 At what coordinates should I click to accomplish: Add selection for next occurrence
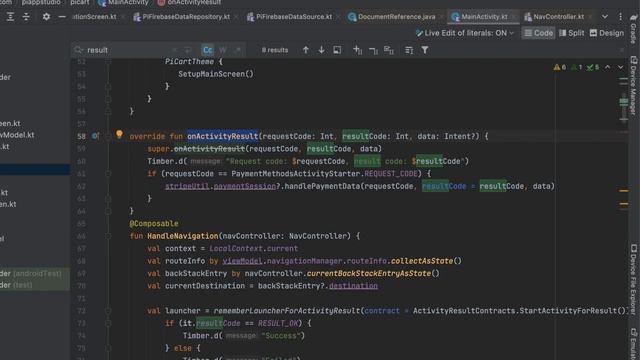(x=358, y=50)
